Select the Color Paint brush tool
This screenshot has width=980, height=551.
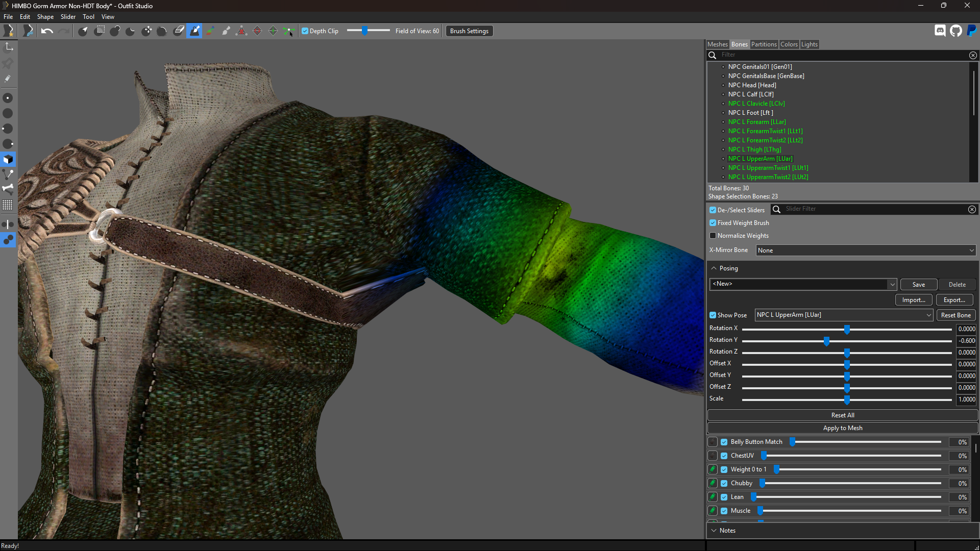tap(210, 31)
